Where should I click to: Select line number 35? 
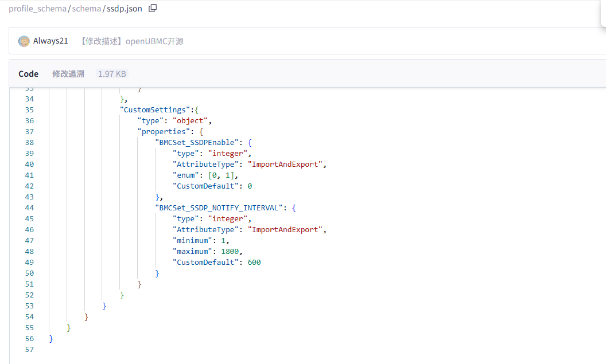point(29,110)
